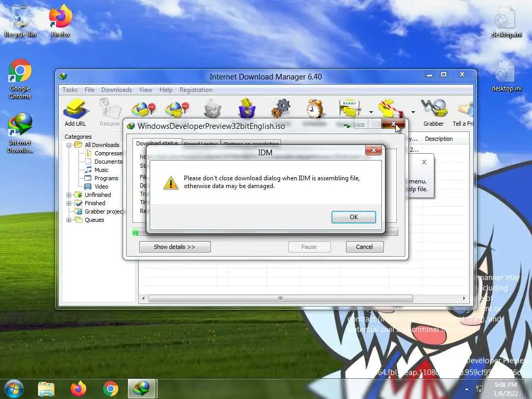
Task: Click the Start Queue toolbar icon
Action: click(x=350, y=109)
